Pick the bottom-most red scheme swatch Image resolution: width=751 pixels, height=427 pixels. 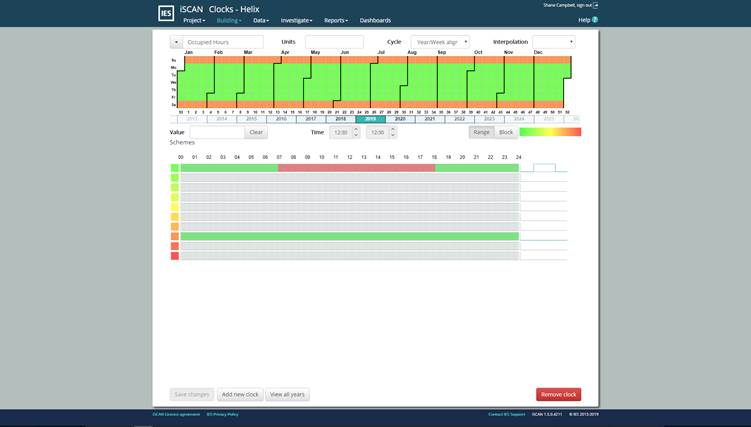pyautogui.click(x=175, y=256)
